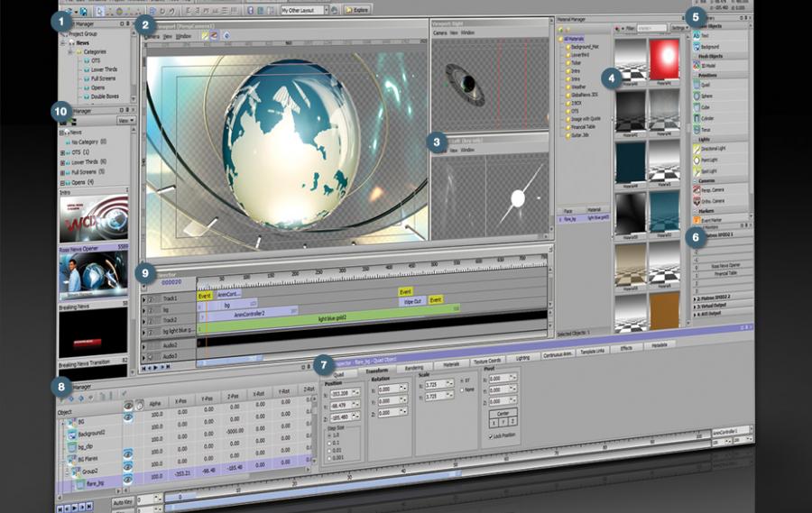Select the red material swatch
This screenshot has width=812, height=513.
(664, 60)
